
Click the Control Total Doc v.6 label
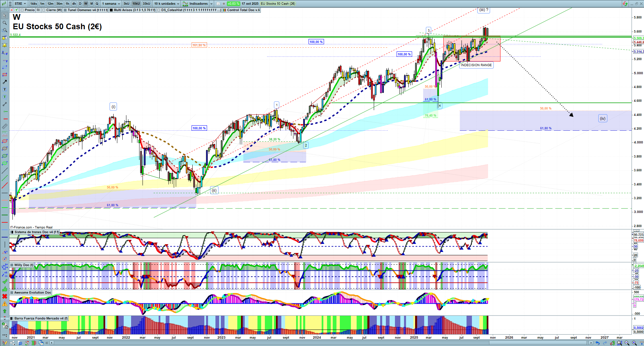243,10
